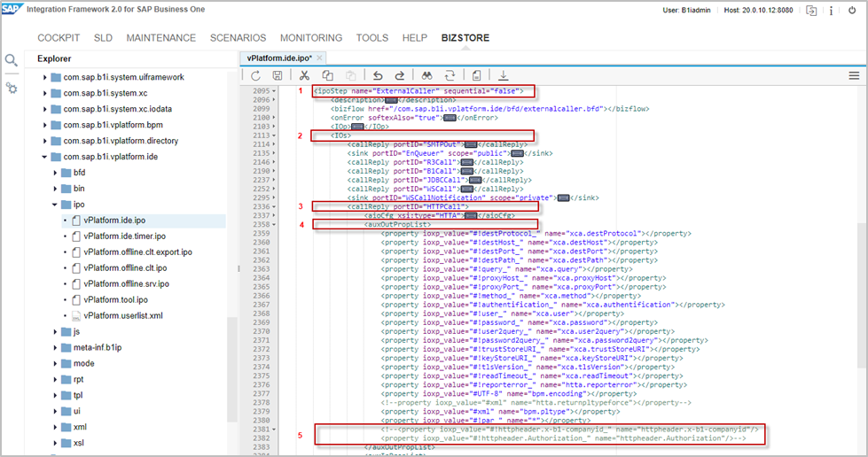The image size is (868, 457).
Task: Click the Refresh icon in editor toolbar
Action: tap(255, 76)
